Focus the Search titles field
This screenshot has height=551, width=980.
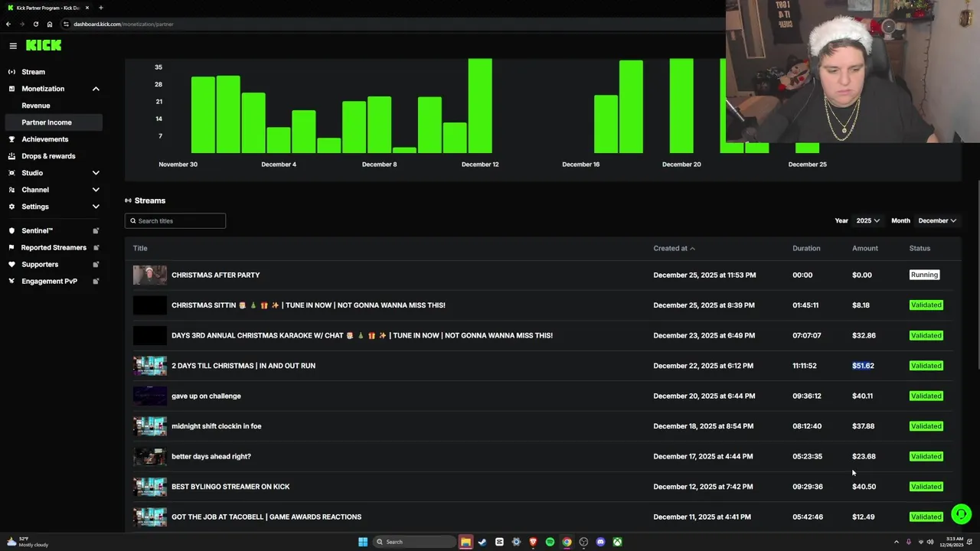coord(175,220)
